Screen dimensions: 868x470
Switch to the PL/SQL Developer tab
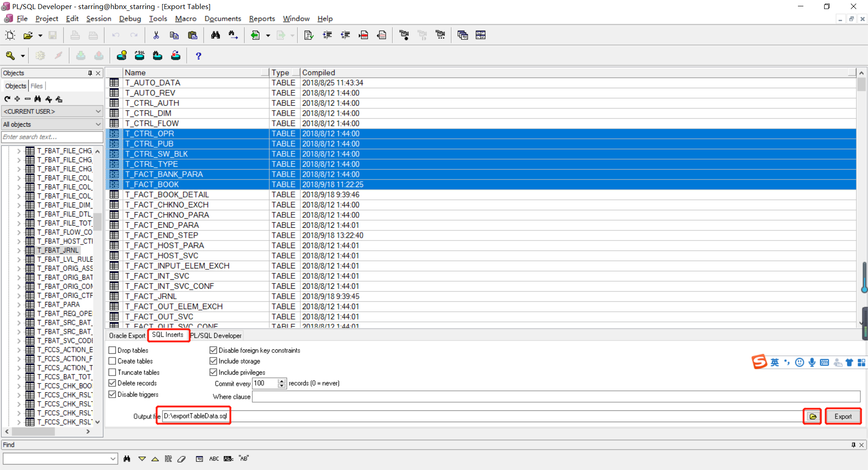click(x=216, y=335)
